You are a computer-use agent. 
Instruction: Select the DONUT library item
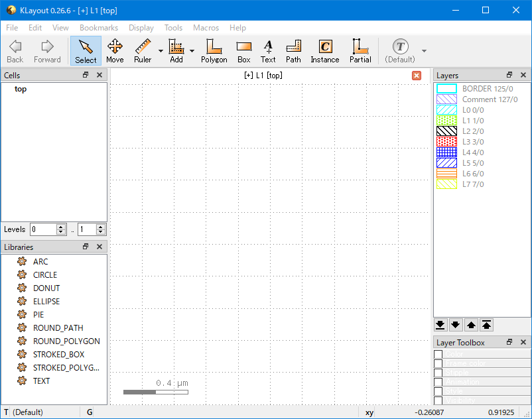click(46, 288)
